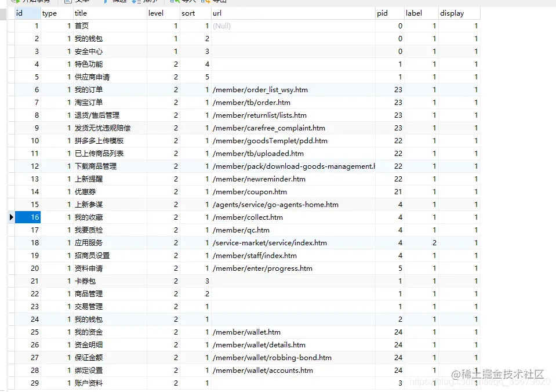Select url cell /member/enter/progress.htm
556x392 pixels.
293,268
